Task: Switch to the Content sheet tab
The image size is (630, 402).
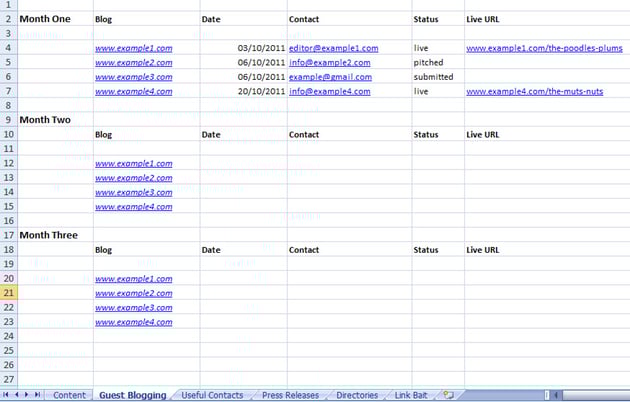Action: point(69,395)
